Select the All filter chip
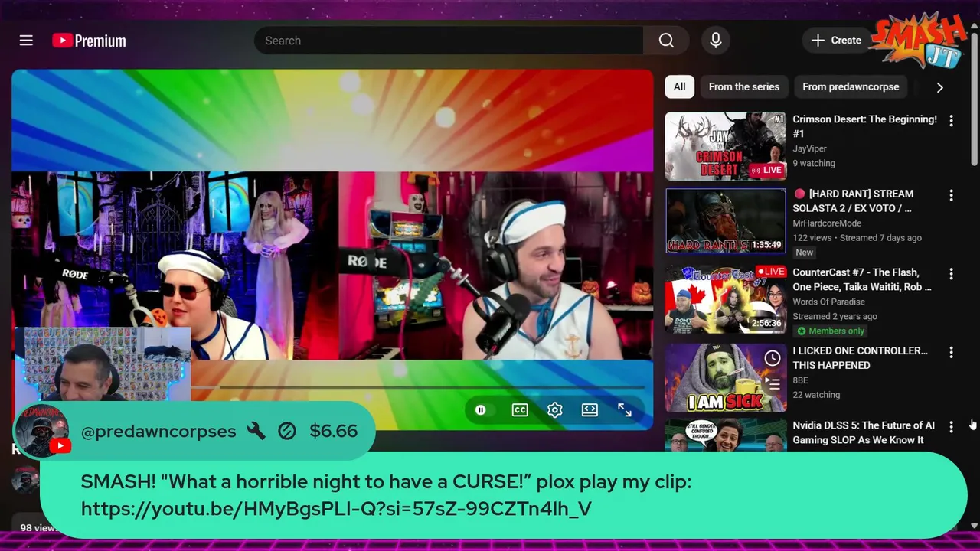 click(x=679, y=86)
